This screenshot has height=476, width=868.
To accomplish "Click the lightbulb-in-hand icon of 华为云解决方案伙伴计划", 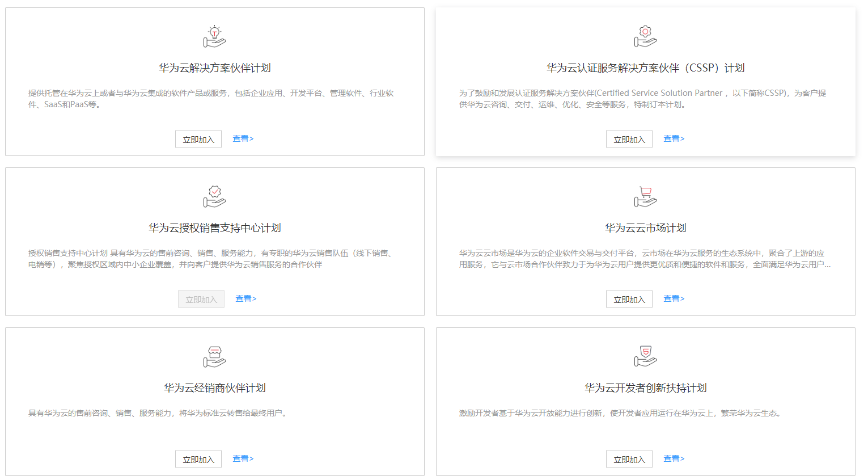I will tap(215, 36).
